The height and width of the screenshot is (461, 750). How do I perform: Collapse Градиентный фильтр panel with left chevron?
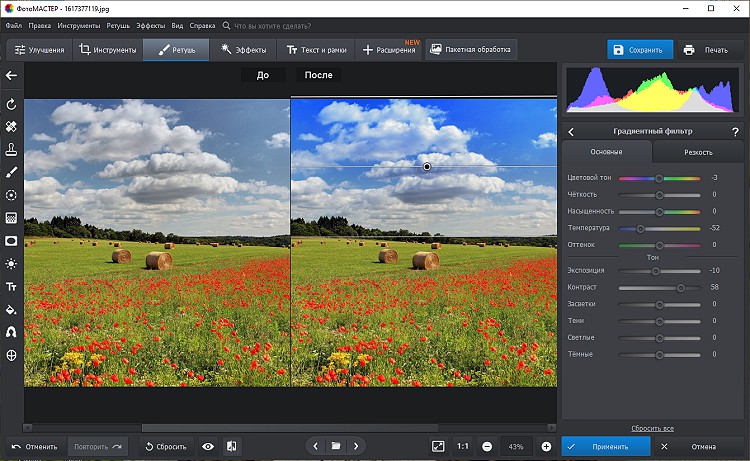tap(571, 132)
